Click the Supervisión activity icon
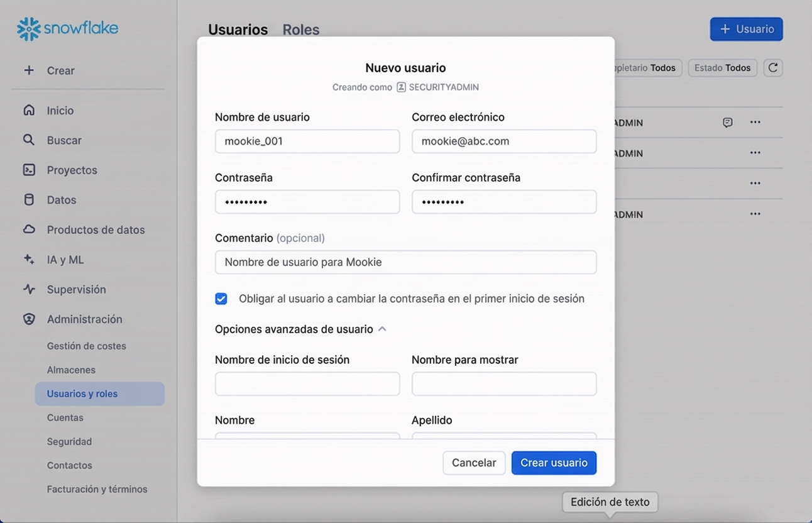 coord(29,289)
